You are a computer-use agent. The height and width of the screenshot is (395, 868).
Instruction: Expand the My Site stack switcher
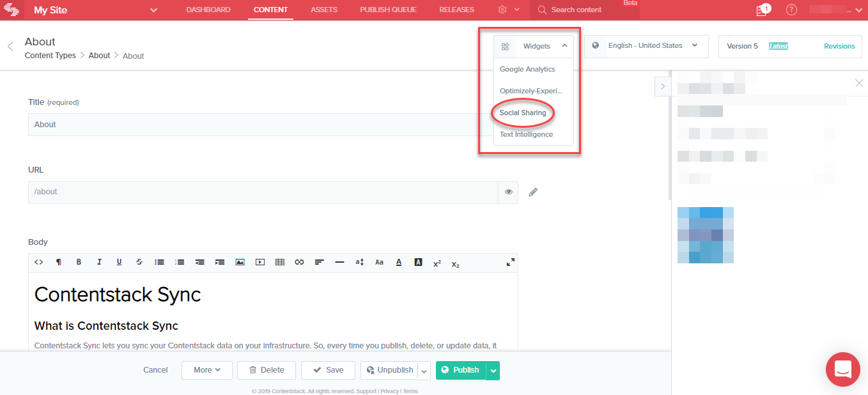(x=153, y=10)
